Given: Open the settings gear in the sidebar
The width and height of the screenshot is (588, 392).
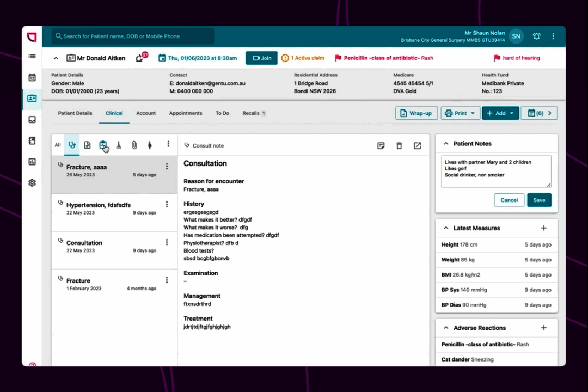Looking at the screenshot, I should click(32, 182).
